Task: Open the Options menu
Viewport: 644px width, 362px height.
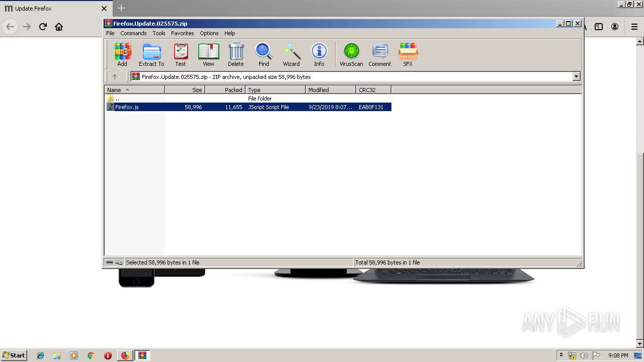Action: [209, 33]
